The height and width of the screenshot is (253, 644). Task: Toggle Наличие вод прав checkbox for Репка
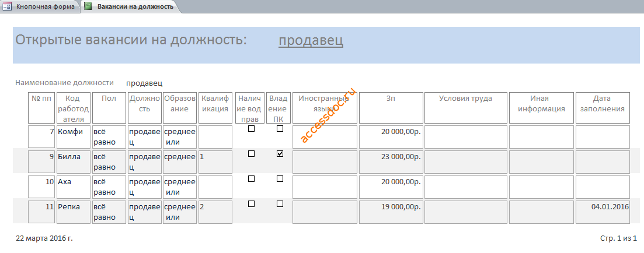point(252,204)
